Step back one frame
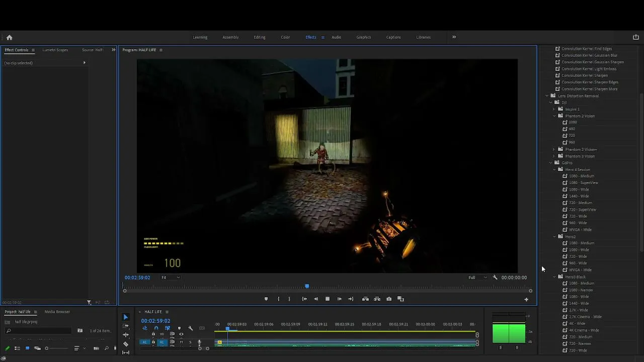 pos(316,299)
